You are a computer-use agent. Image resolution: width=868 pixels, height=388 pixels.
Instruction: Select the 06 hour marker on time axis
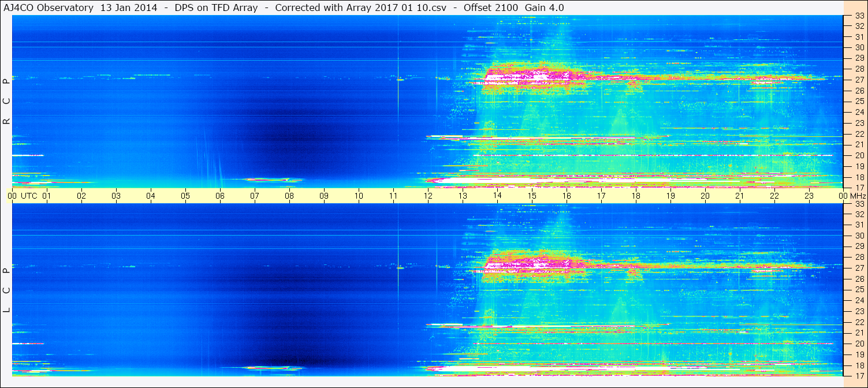click(x=220, y=196)
